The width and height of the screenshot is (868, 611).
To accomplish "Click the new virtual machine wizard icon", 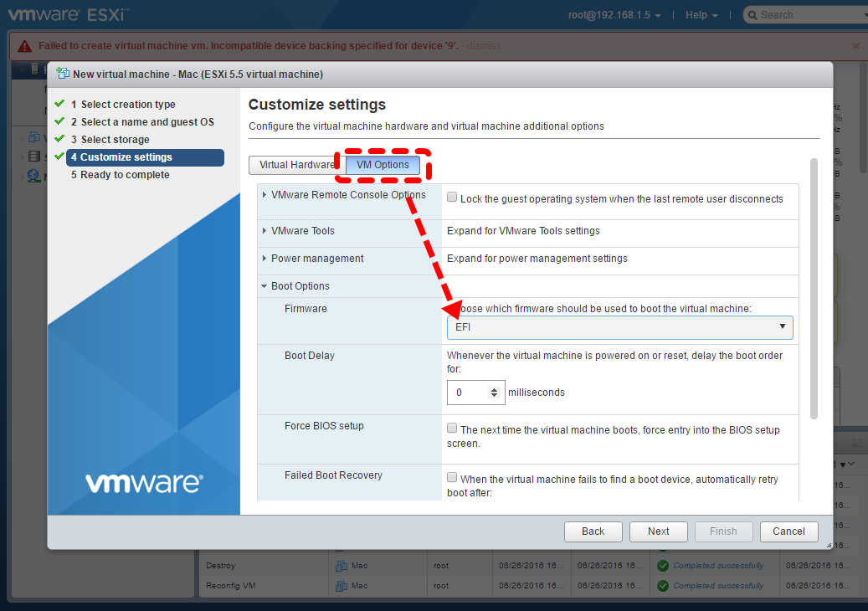I will click(63, 74).
